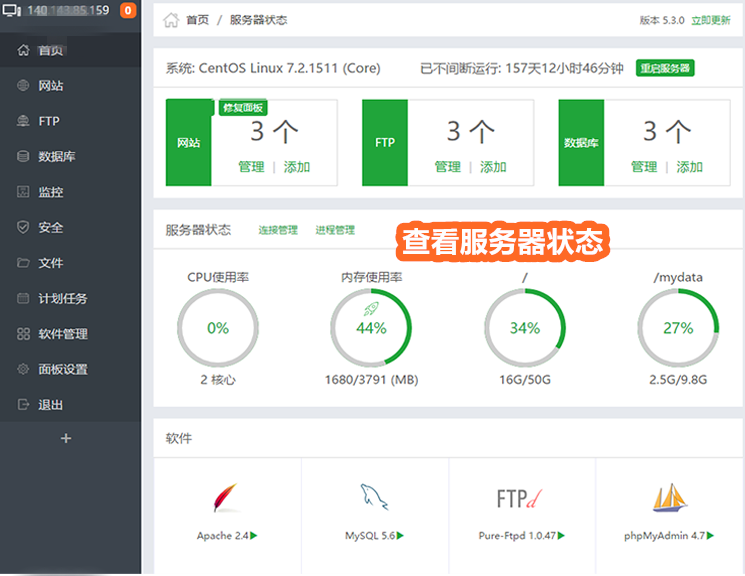
Task: Open 软件管理 in the sidebar
Action: [62, 334]
